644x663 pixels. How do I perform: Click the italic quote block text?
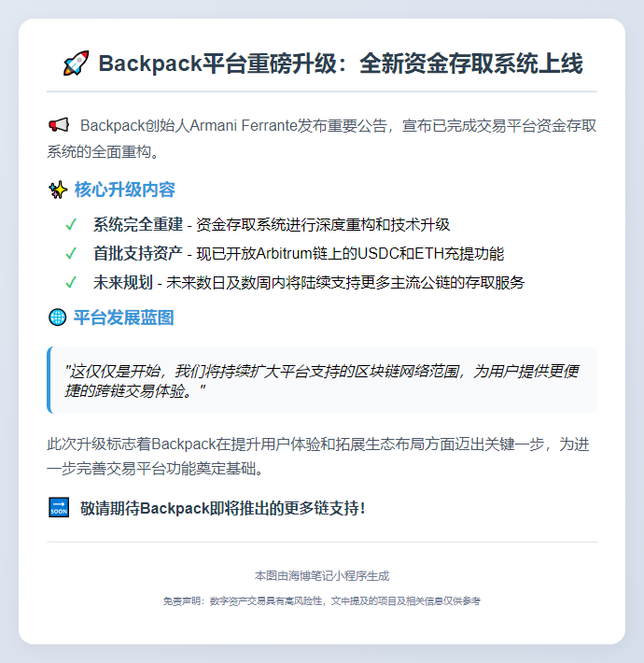point(321,381)
